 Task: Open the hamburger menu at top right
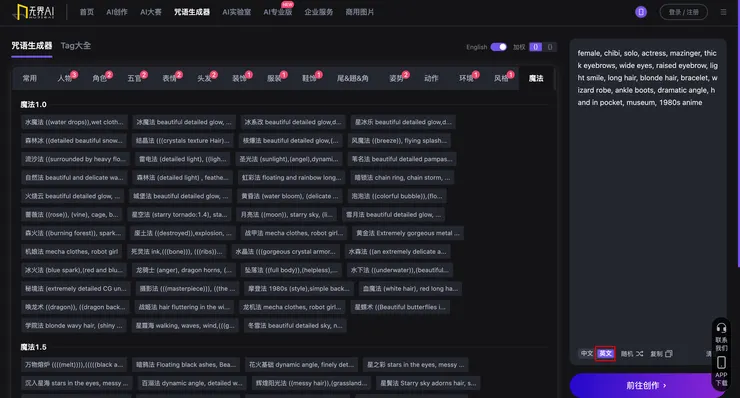pos(723,12)
